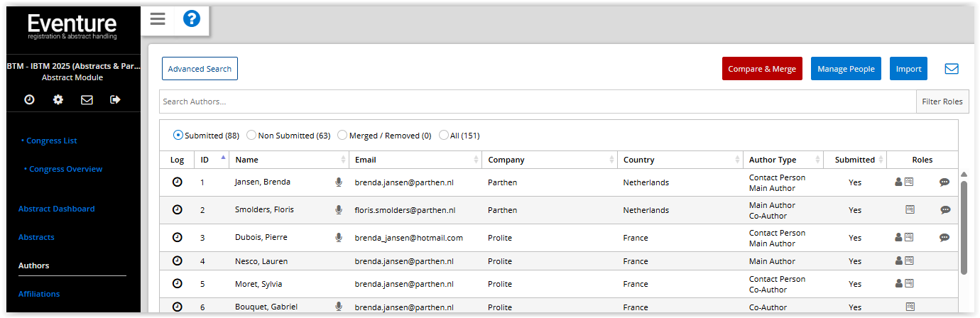Click the blue help question mark icon
This screenshot has height=318, width=980.
point(192,19)
